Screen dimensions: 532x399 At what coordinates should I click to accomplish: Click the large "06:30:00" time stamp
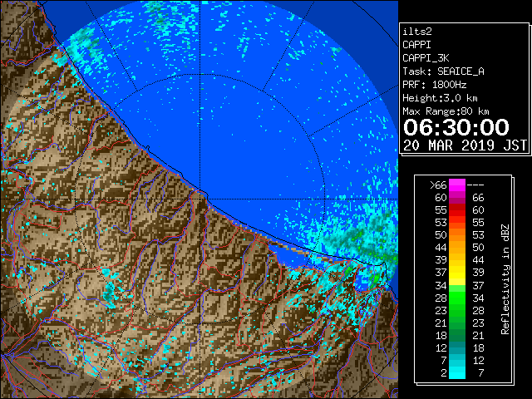456,127
